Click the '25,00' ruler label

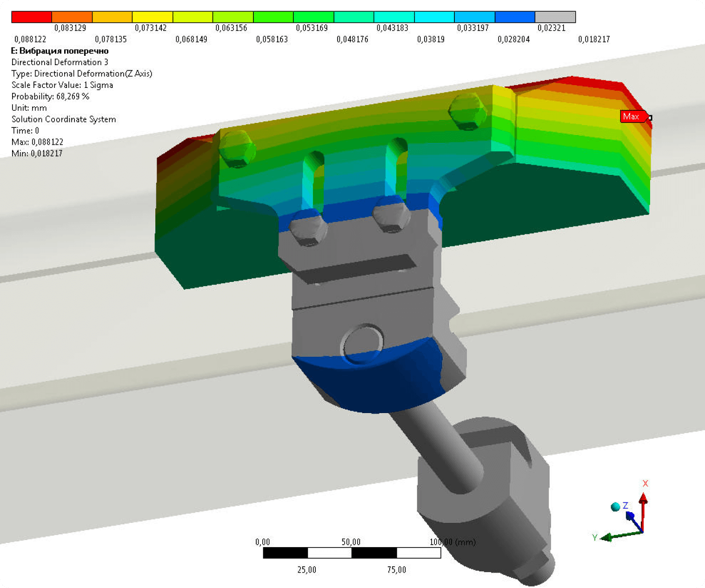[x=306, y=570]
